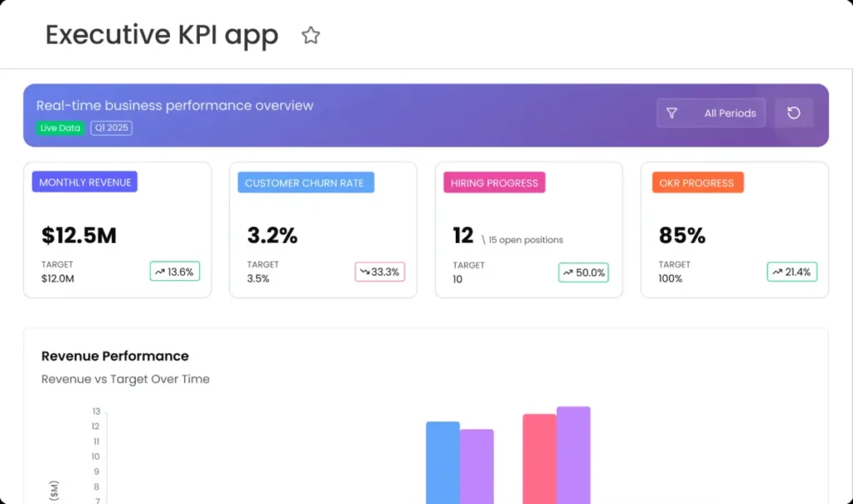Favorite the app with the star icon
Image resolution: width=853 pixels, height=504 pixels.
311,35
